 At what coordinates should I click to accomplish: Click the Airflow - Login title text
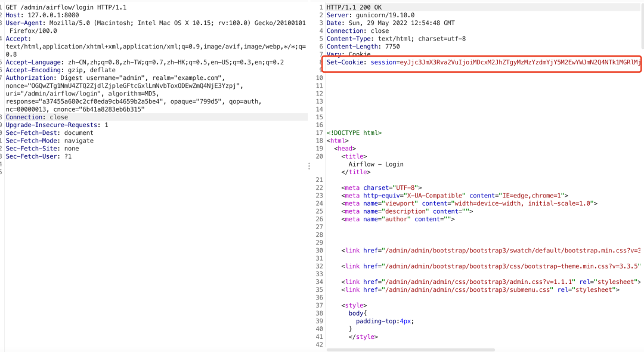click(x=376, y=164)
